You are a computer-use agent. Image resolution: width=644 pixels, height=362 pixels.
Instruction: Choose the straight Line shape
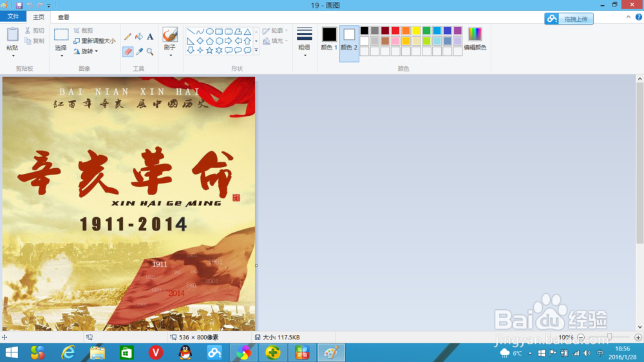[191, 32]
